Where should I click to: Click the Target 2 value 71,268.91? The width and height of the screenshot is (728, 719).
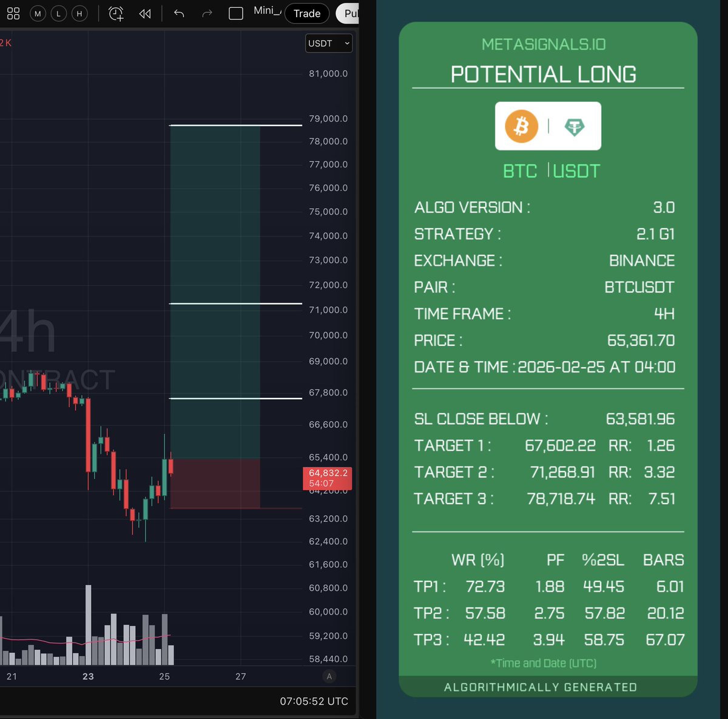pyautogui.click(x=562, y=472)
